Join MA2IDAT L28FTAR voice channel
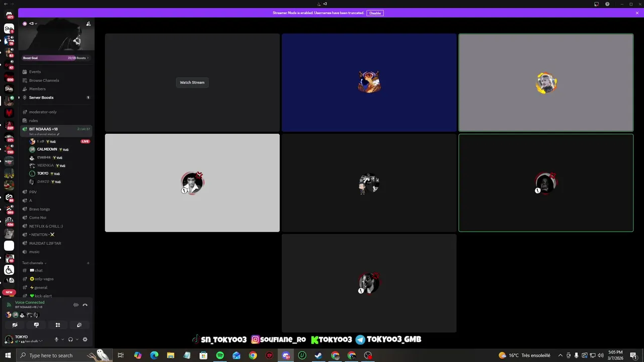The width and height of the screenshot is (644, 362). [56, 243]
